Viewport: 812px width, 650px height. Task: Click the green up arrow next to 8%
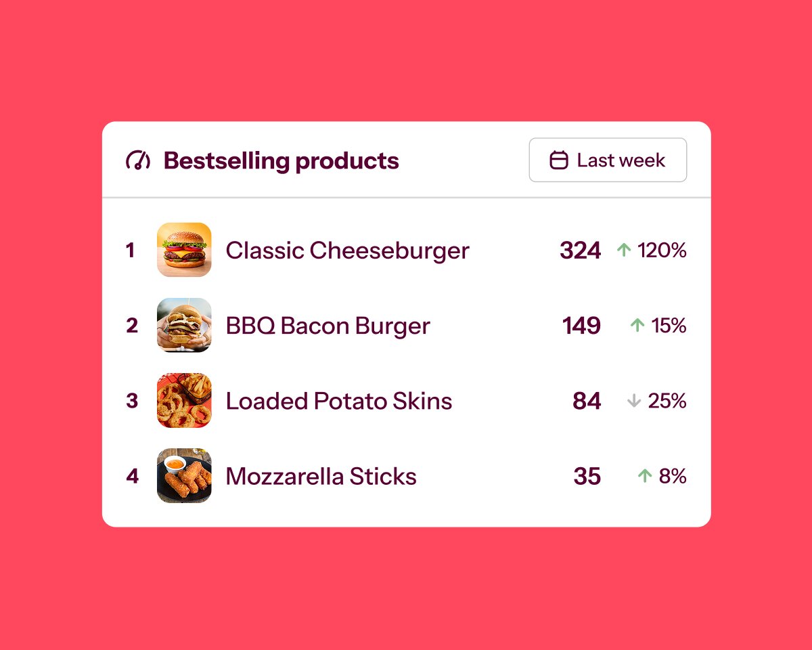point(645,476)
